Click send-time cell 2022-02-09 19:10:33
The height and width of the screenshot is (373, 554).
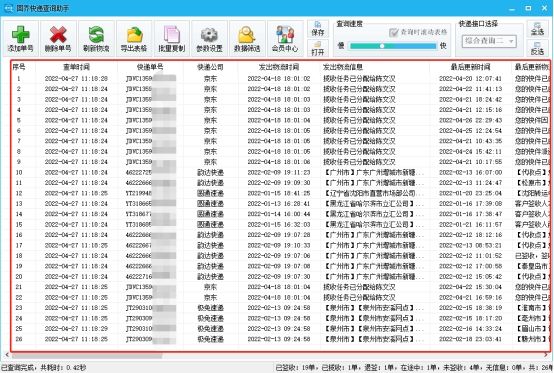279,245
